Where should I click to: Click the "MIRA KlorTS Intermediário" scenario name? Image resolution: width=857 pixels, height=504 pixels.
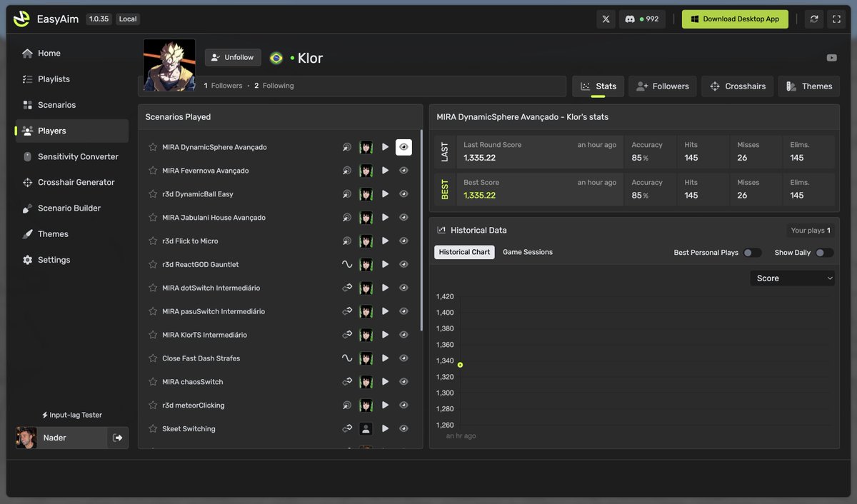coord(204,335)
